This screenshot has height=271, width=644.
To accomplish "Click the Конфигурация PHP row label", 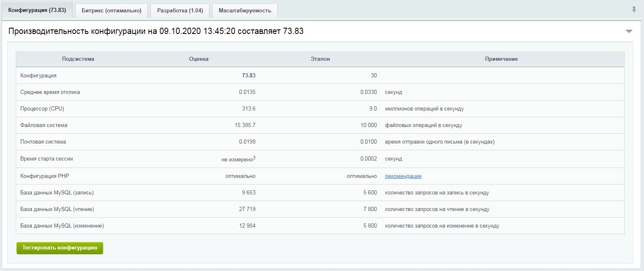I will (x=45, y=176).
